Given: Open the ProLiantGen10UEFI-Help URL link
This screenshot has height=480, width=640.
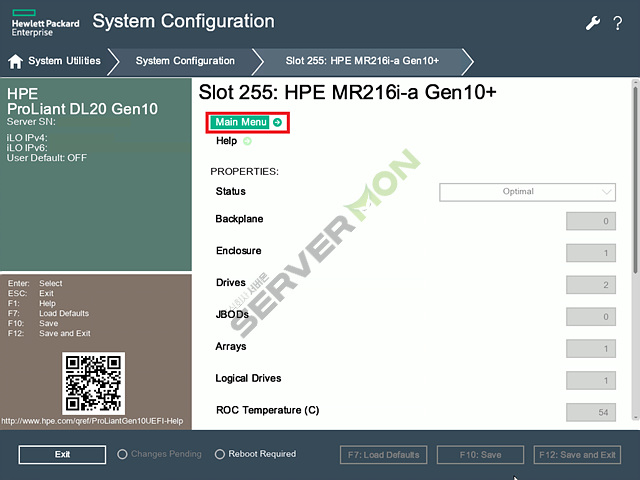Looking at the screenshot, I should [92, 421].
